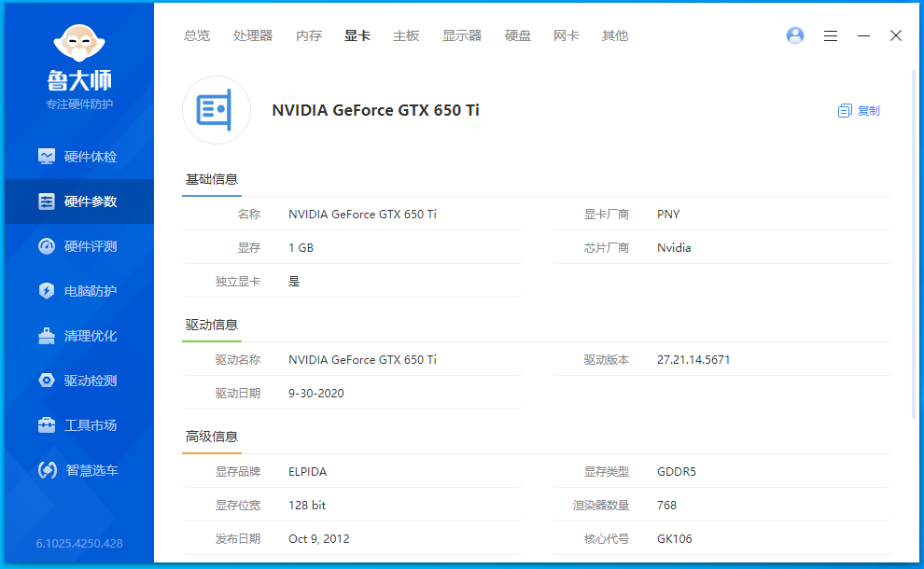Open the hamburger main menu
The height and width of the screenshot is (569, 924).
[x=831, y=36]
